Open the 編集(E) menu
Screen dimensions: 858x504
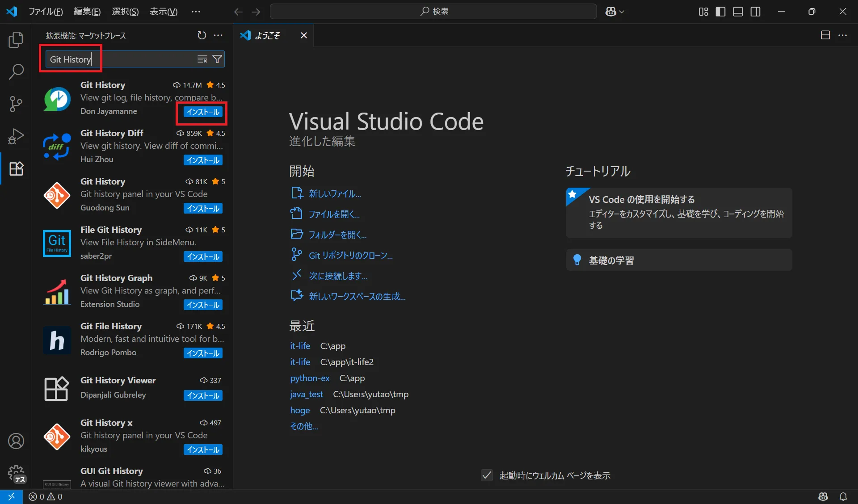click(87, 12)
